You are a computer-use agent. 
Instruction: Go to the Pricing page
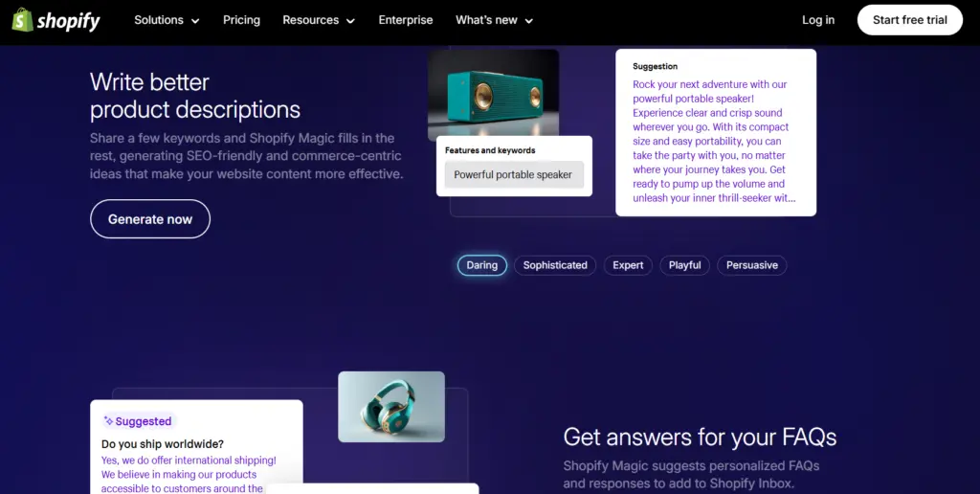(x=241, y=20)
